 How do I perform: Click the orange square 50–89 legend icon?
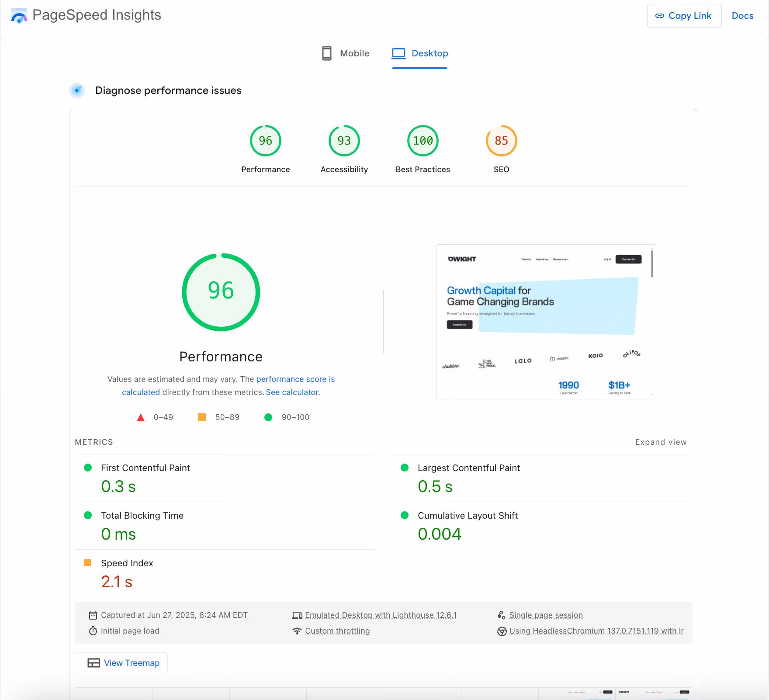202,417
